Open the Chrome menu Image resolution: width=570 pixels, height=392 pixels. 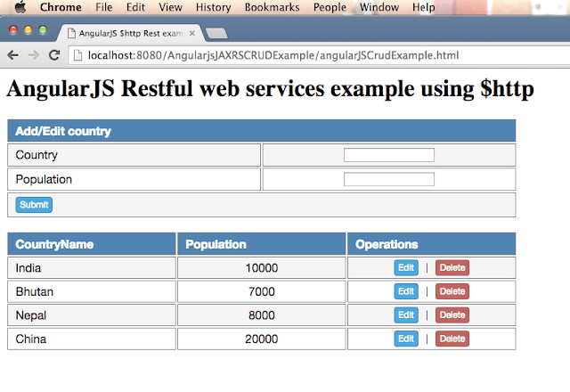[61, 7]
